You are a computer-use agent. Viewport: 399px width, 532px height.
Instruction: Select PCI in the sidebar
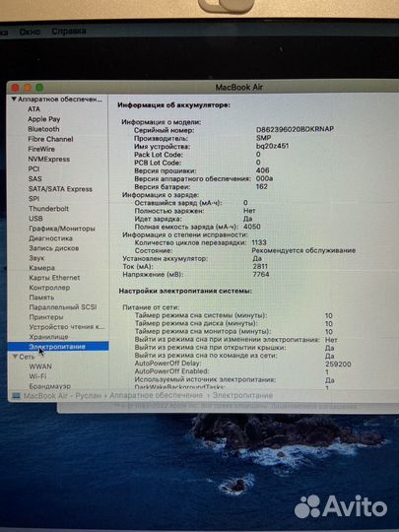[33, 168]
